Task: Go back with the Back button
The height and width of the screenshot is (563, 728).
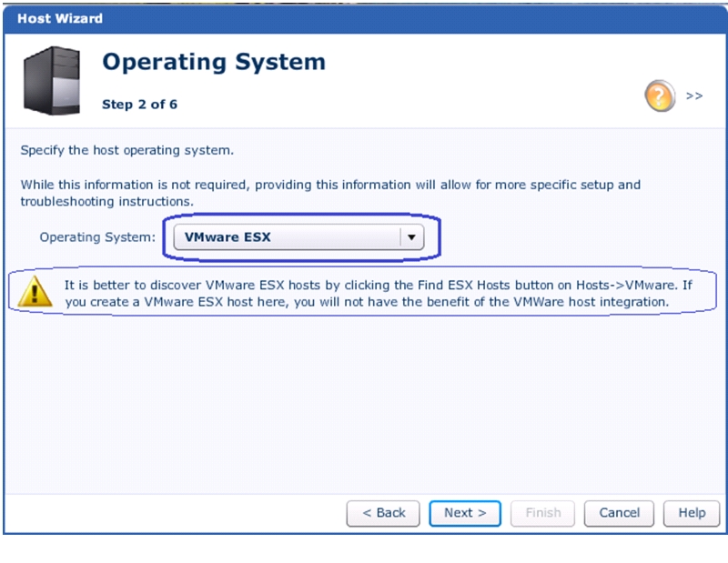Action: pyautogui.click(x=383, y=513)
